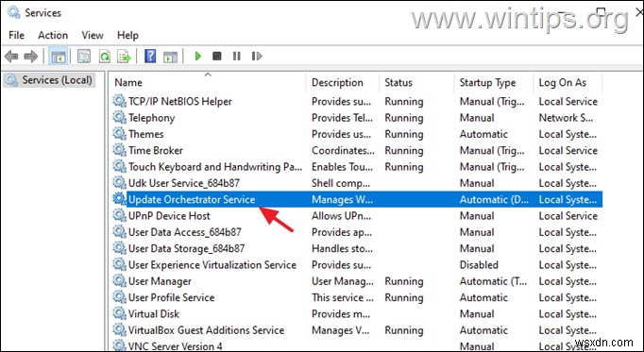
Task: Click the Pause Service toolbar button
Action: (x=237, y=56)
